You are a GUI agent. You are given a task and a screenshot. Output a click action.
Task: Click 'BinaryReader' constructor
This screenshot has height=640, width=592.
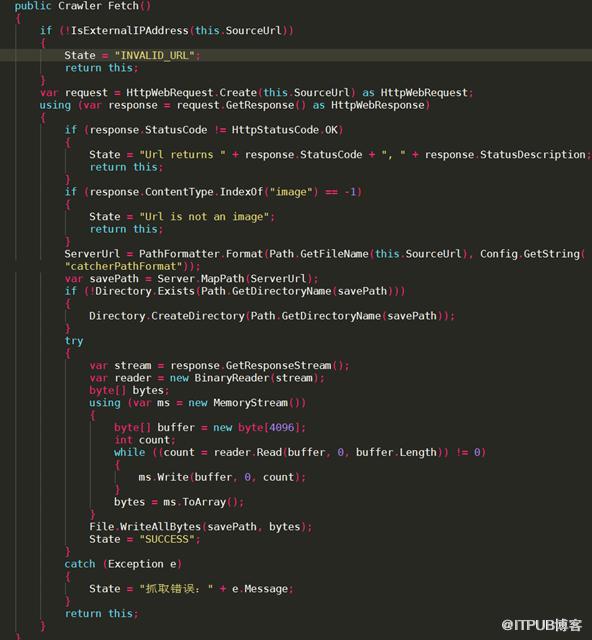232,378
